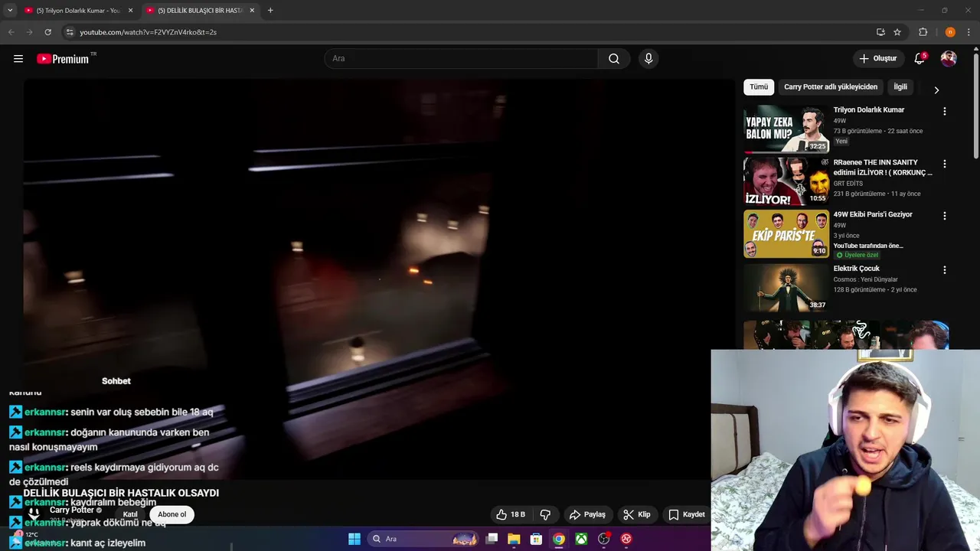Open Microsoft Store from taskbar
The height and width of the screenshot is (551, 980).
(x=536, y=539)
